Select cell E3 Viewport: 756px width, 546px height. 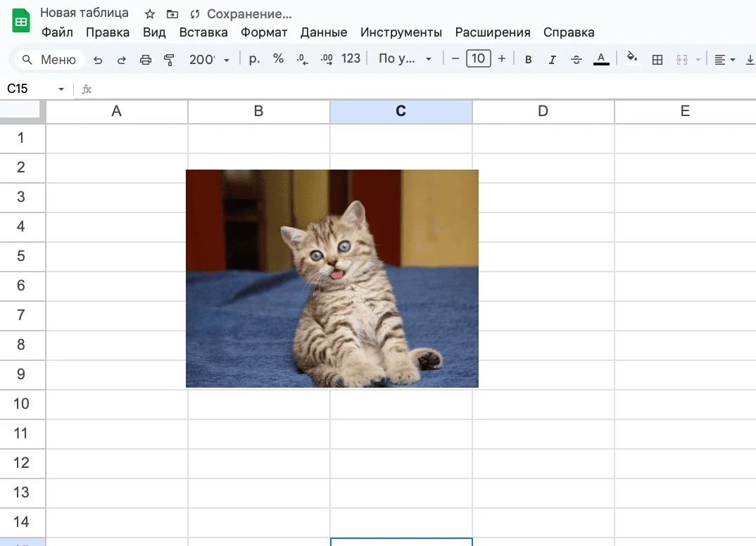pyautogui.click(x=685, y=198)
